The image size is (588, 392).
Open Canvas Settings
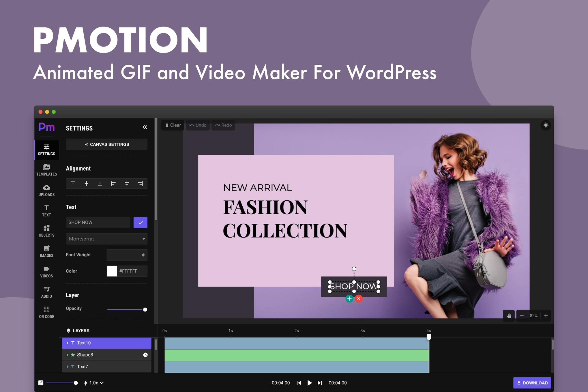tap(106, 144)
